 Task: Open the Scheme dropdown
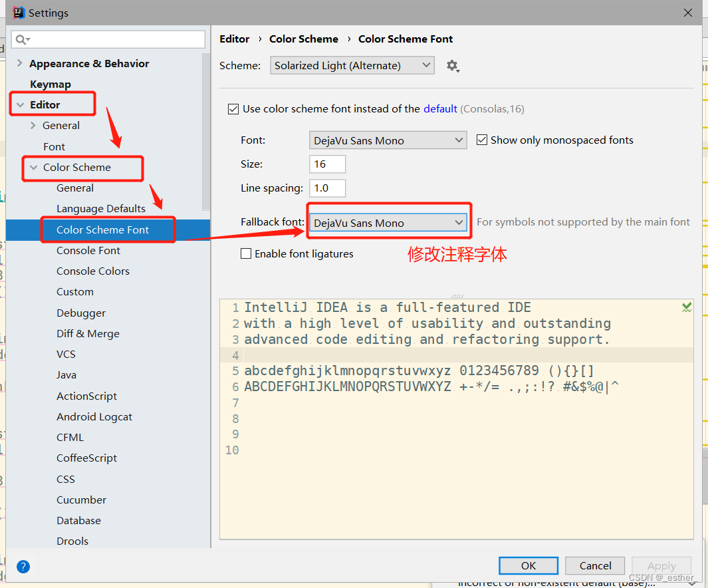[x=352, y=65]
